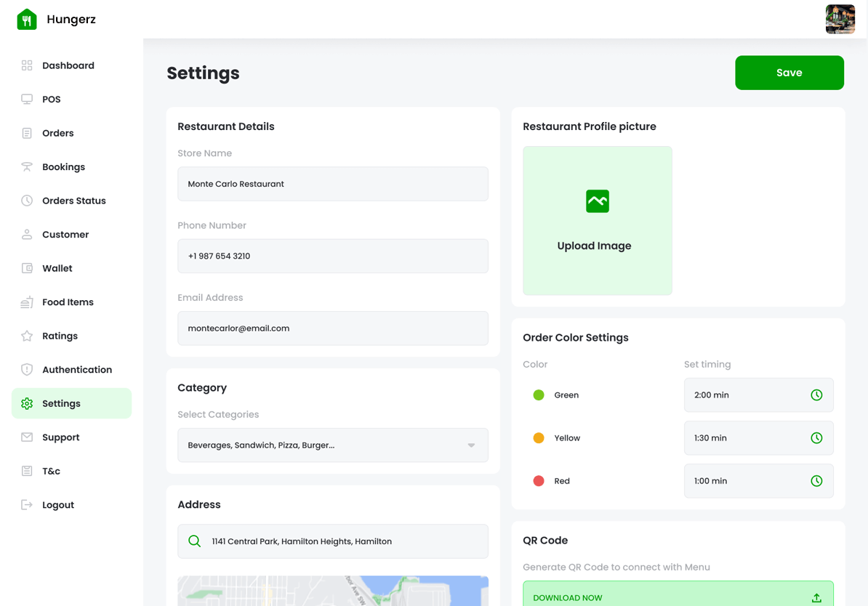This screenshot has width=868, height=606.
Task: Open the Yellow timing clock picker
Action: click(x=816, y=438)
